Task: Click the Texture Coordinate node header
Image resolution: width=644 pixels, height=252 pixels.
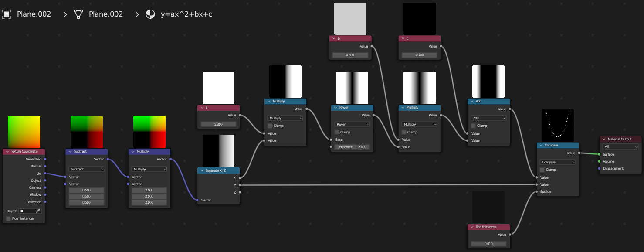Action: pos(24,151)
